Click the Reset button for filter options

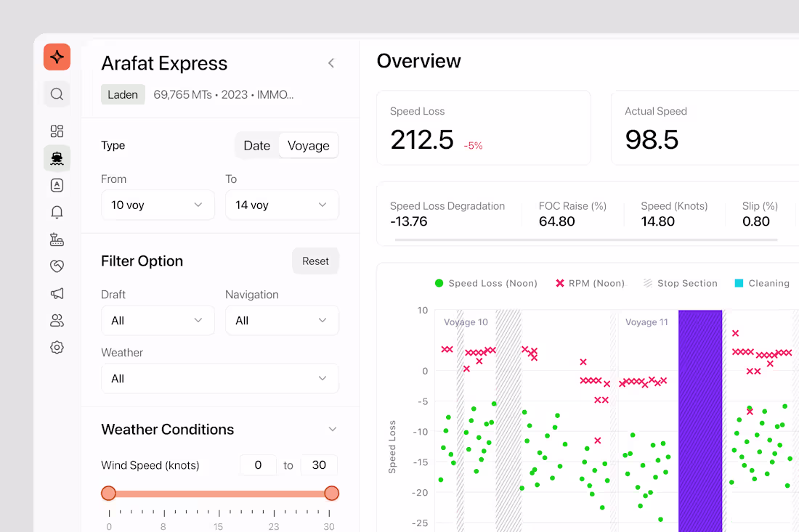[x=315, y=261]
